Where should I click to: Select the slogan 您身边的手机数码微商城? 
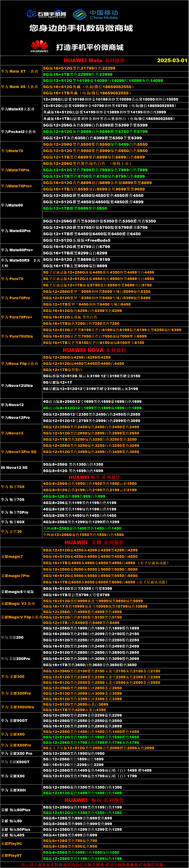[81, 28]
